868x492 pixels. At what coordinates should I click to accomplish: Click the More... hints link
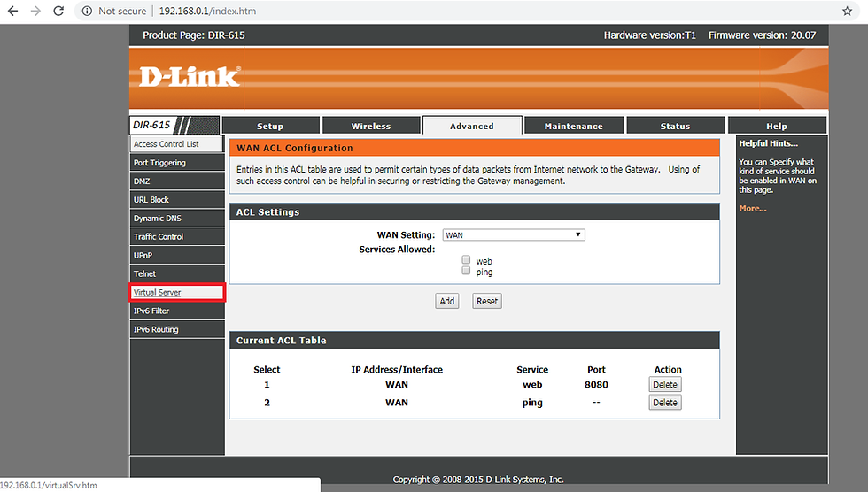coord(752,209)
